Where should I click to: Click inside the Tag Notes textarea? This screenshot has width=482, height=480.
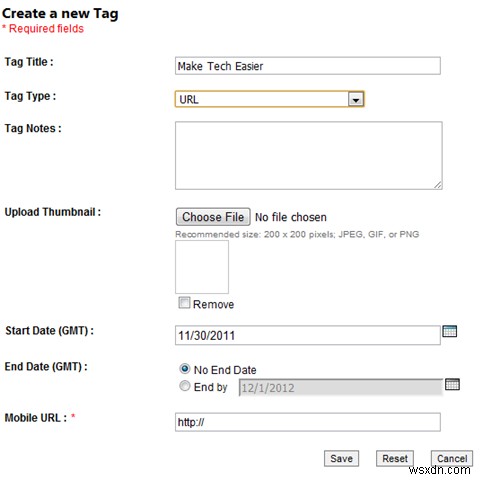click(309, 156)
